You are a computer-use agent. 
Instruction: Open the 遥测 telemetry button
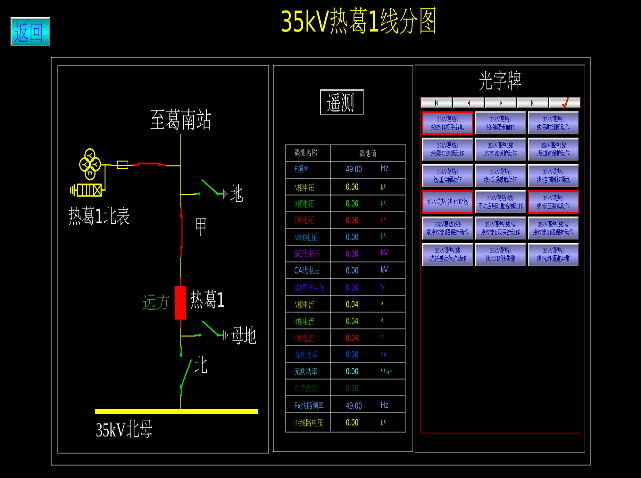coord(342,102)
